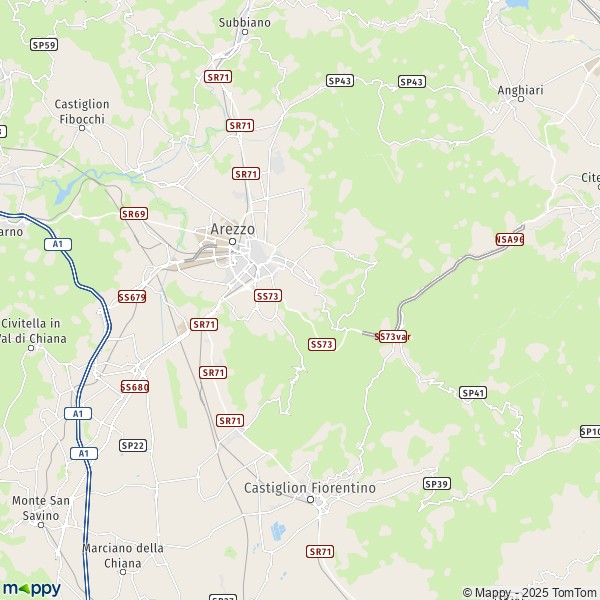Click the Civitella in Val di Chiana marker

click(31, 348)
